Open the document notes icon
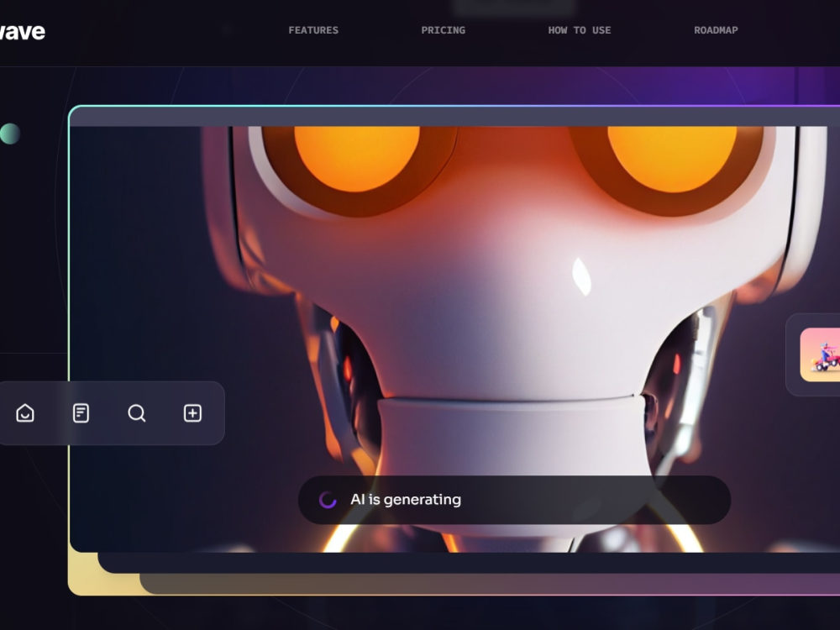Viewport: 840px width, 630px height. pos(81,413)
